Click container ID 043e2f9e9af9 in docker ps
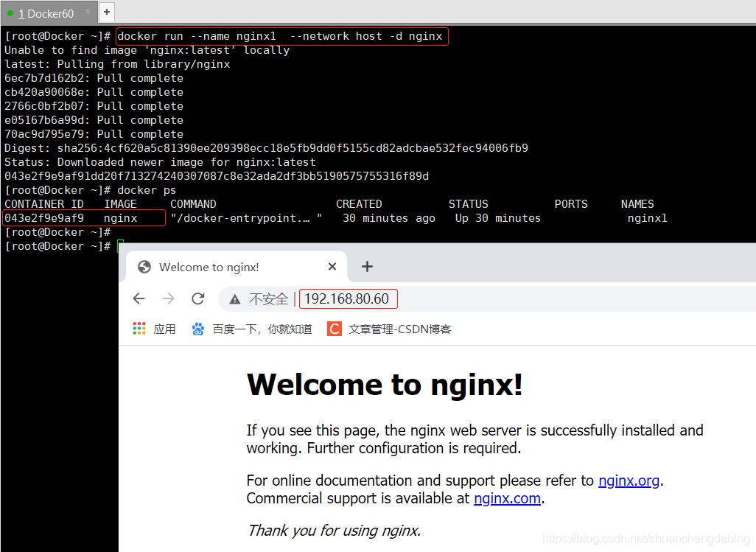756x552 pixels. tap(44, 218)
